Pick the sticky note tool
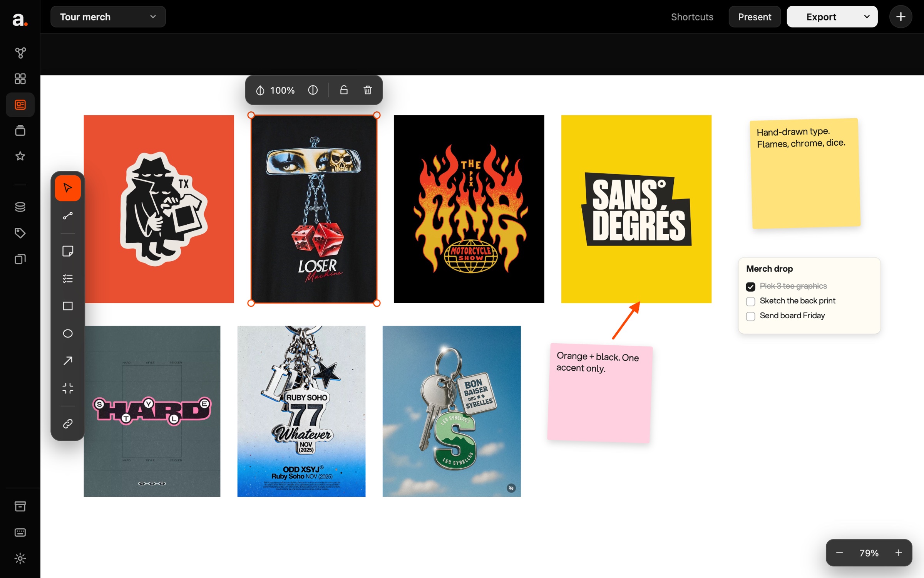This screenshot has height=578, width=924. [68, 251]
